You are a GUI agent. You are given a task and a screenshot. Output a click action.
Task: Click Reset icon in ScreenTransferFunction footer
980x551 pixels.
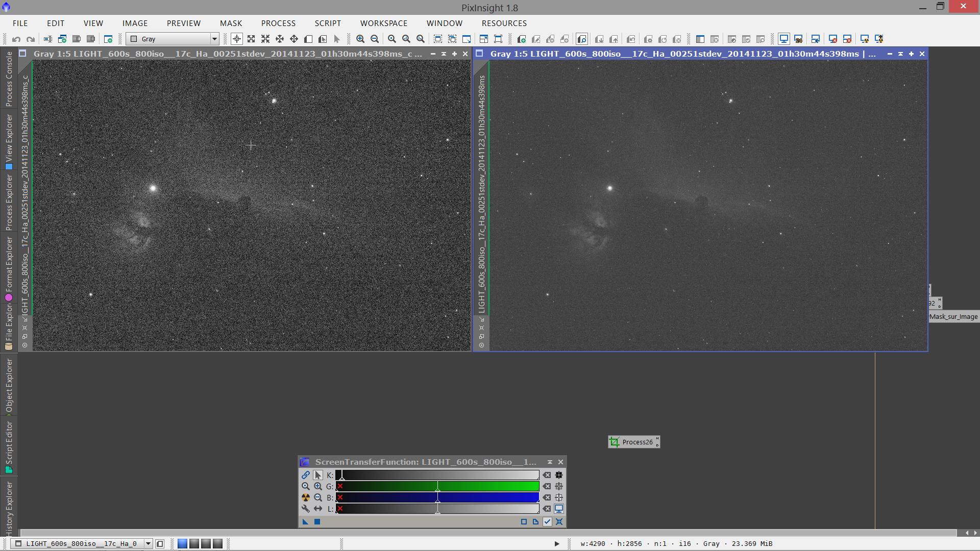click(559, 521)
